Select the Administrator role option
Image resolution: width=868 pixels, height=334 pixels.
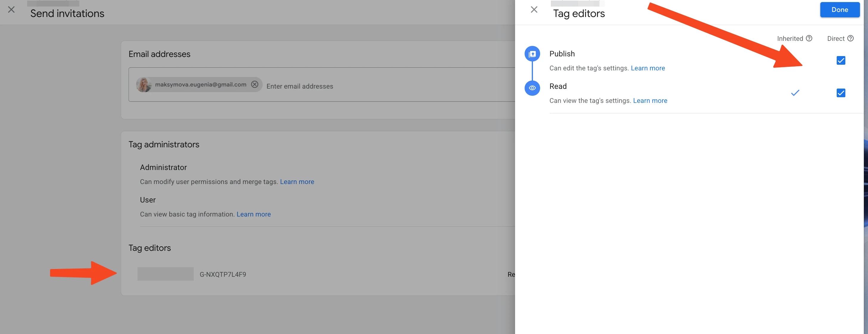[163, 168]
